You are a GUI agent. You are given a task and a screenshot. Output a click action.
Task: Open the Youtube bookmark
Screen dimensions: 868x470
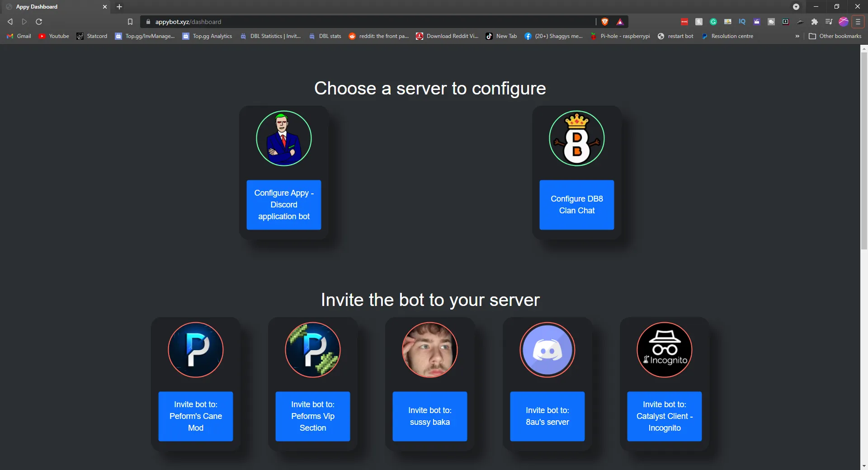[54, 36]
